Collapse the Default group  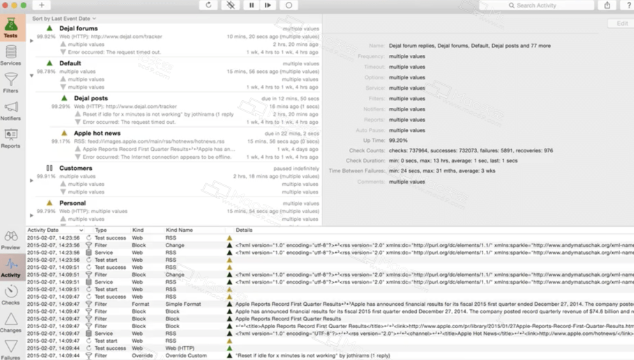pyautogui.click(x=32, y=76)
